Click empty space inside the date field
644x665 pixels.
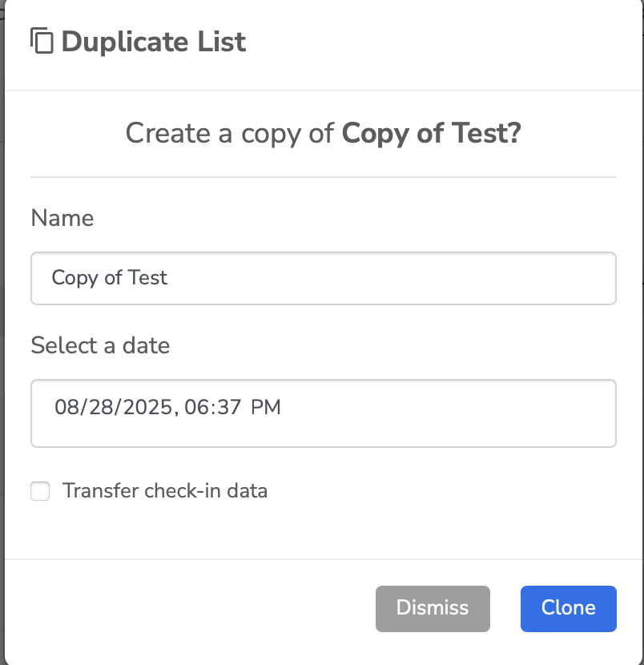pos(445,413)
